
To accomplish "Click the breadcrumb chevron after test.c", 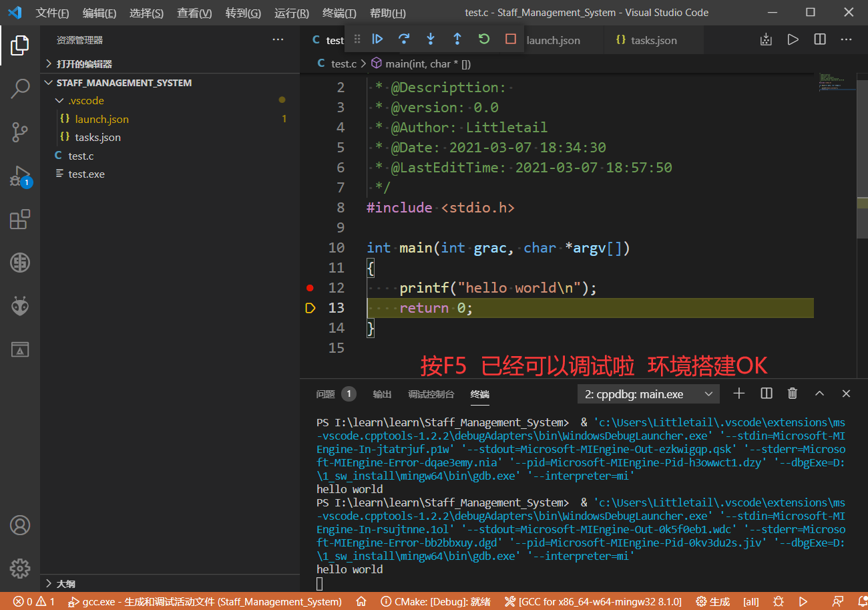I will click(364, 64).
